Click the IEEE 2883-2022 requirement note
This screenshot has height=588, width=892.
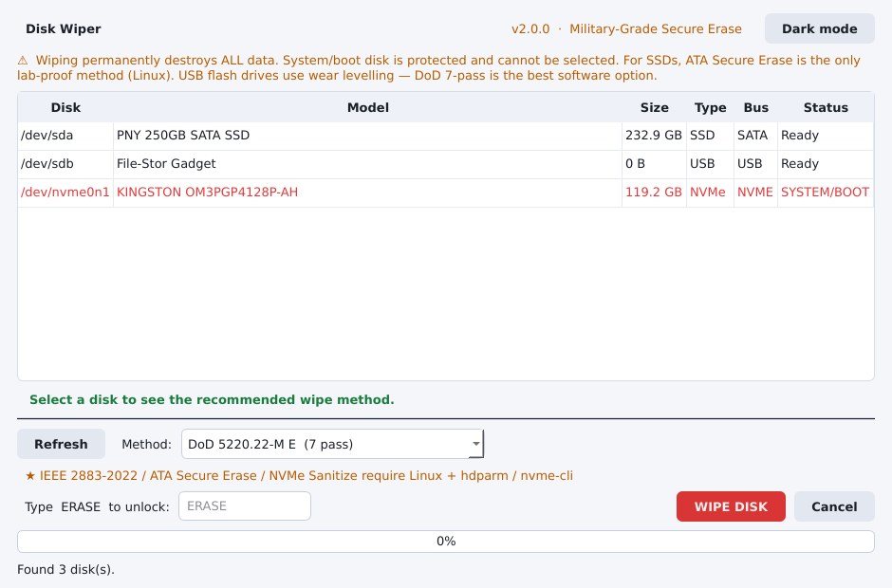(299, 476)
